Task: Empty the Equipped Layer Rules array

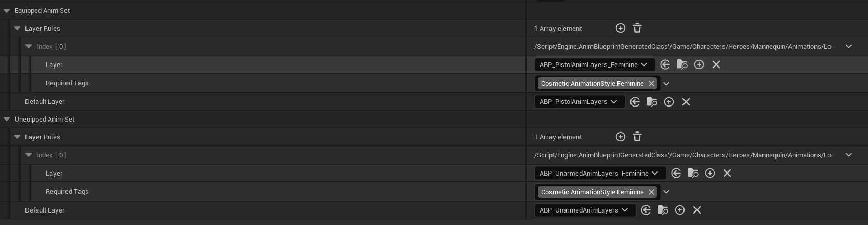Action: tap(637, 28)
